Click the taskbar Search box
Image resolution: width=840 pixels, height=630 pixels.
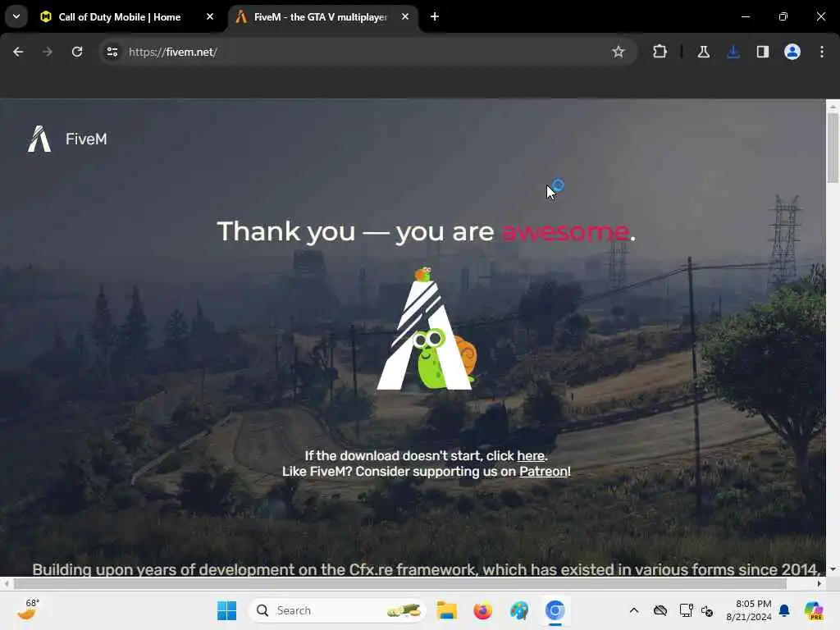coord(337,610)
